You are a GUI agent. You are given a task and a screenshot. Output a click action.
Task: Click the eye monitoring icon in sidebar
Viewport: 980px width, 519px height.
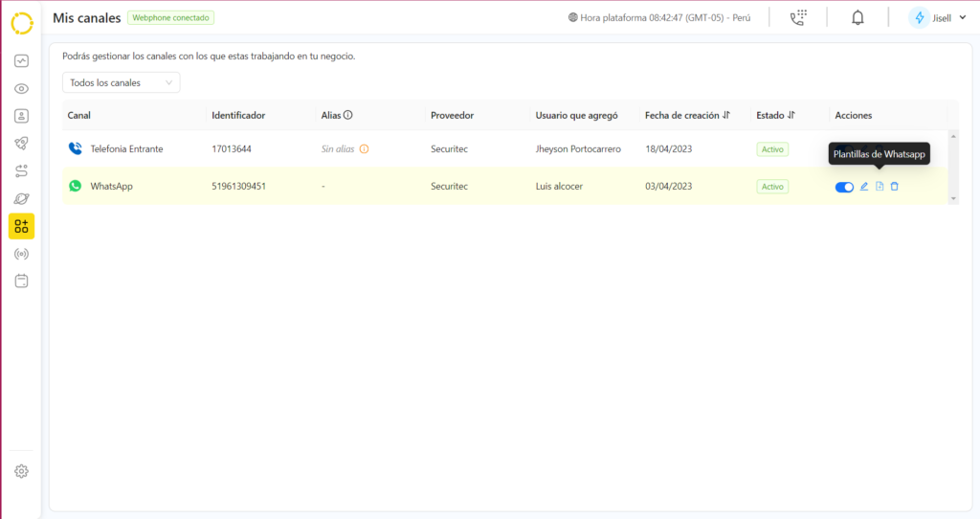[21, 89]
